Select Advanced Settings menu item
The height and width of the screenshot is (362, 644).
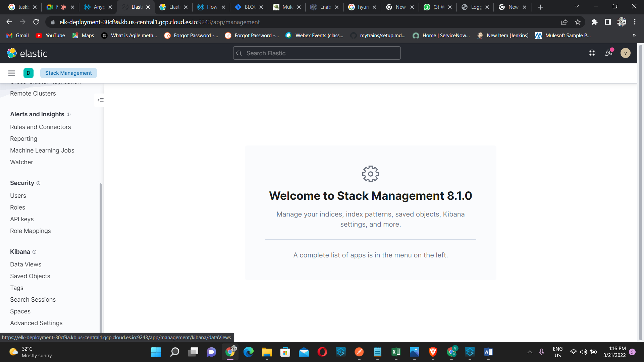(x=36, y=323)
